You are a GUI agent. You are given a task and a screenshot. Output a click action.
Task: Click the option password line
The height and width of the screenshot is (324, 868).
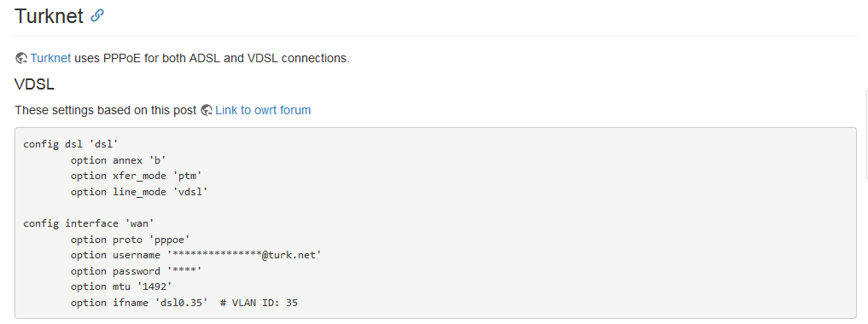(137, 271)
